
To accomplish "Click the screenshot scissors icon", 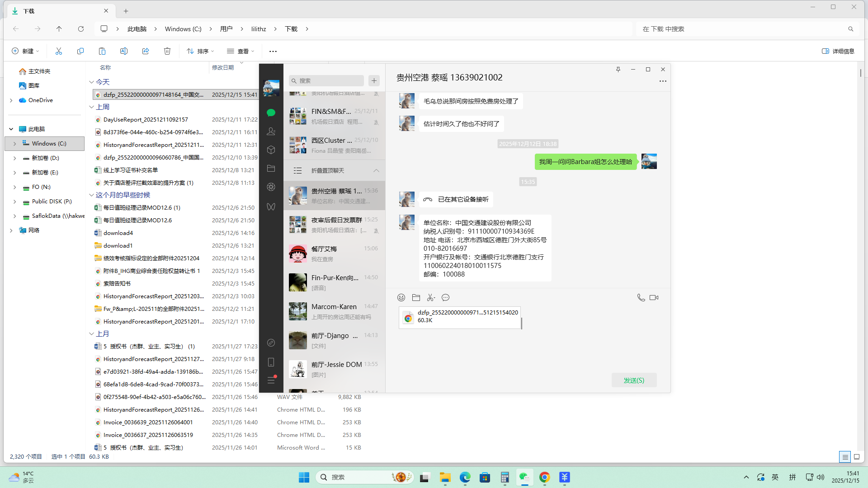I will point(430,297).
